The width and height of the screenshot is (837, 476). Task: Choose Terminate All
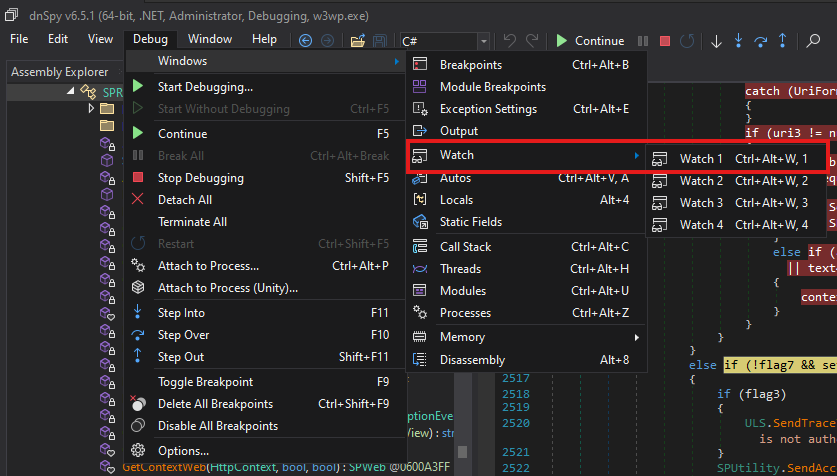click(265, 222)
